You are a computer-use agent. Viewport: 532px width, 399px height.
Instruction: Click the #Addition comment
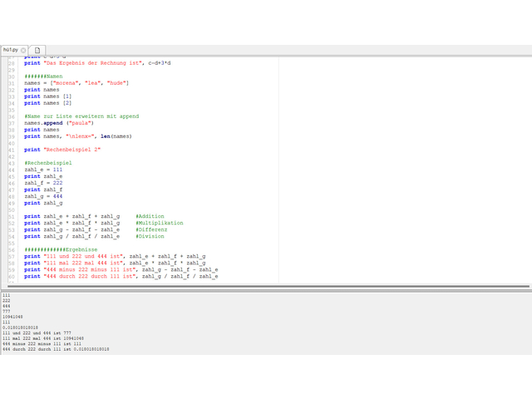150,216
